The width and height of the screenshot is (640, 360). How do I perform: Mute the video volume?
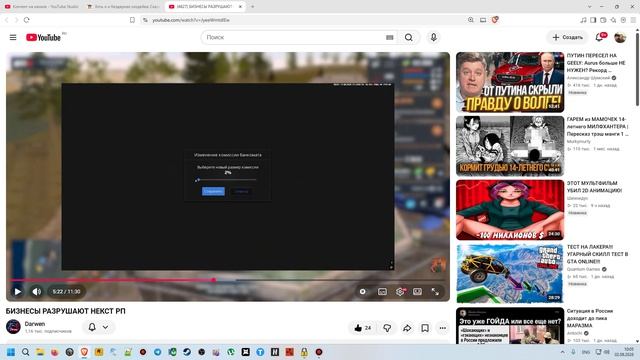[x=36, y=291]
